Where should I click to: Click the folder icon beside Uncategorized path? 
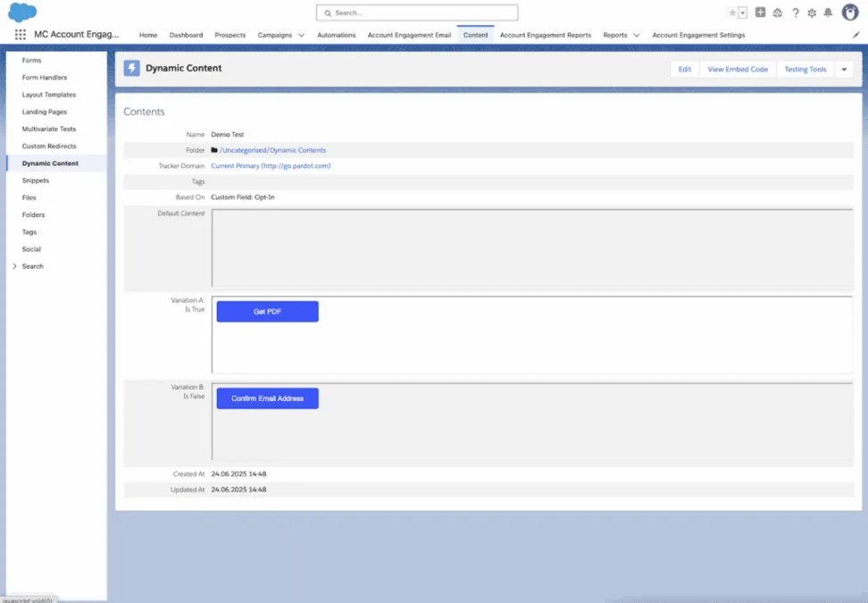[214, 150]
